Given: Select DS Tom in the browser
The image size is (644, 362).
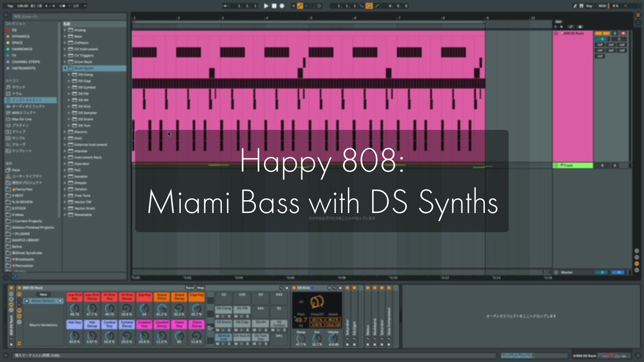Looking at the screenshot, I should pos(85,125).
